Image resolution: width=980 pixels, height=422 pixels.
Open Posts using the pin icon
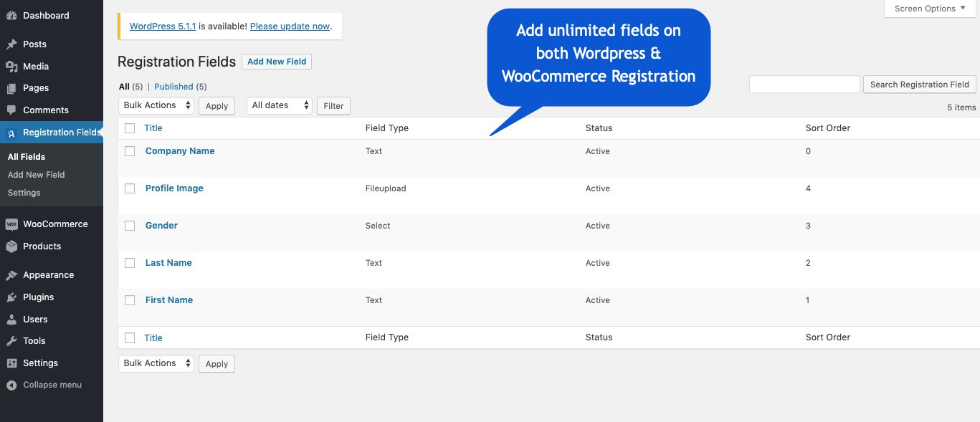[11, 44]
